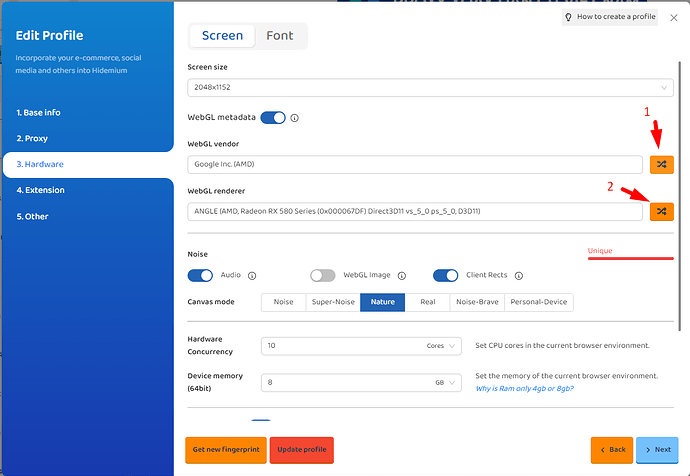This screenshot has width=690, height=476.
Task: Go to 5. Other step
Action: tap(33, 217)
